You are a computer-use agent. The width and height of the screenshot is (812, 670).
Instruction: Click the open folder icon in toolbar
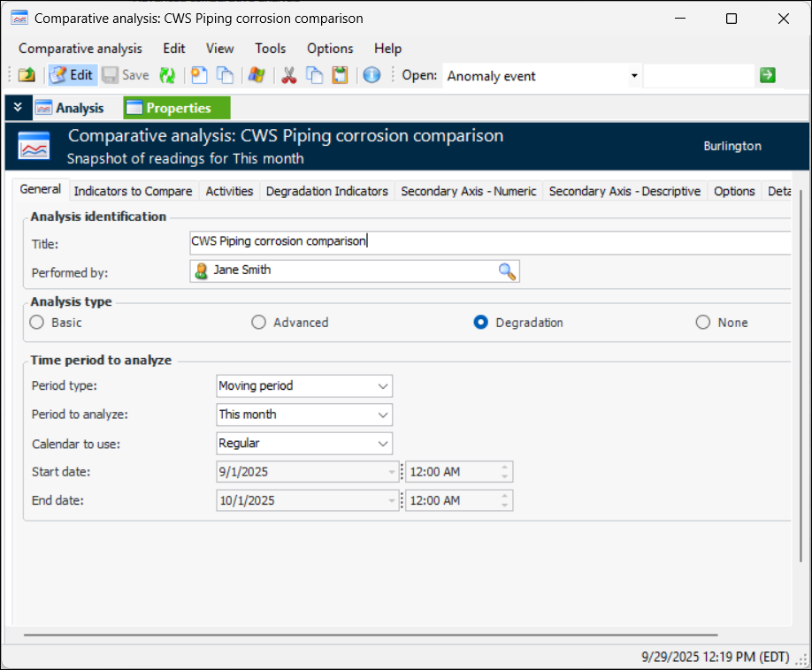26,76
